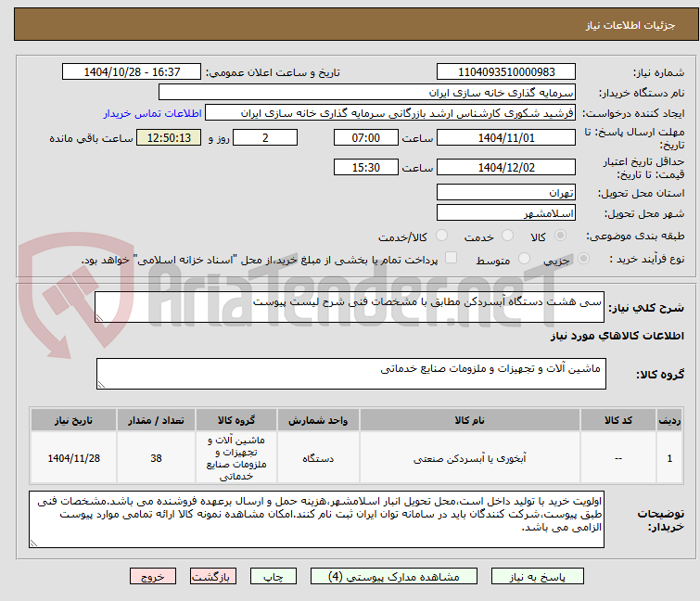Click the ایجاد کننده درخواست field
The height and width of the screenshot is (601, 700).
click(x=390, y=112)
